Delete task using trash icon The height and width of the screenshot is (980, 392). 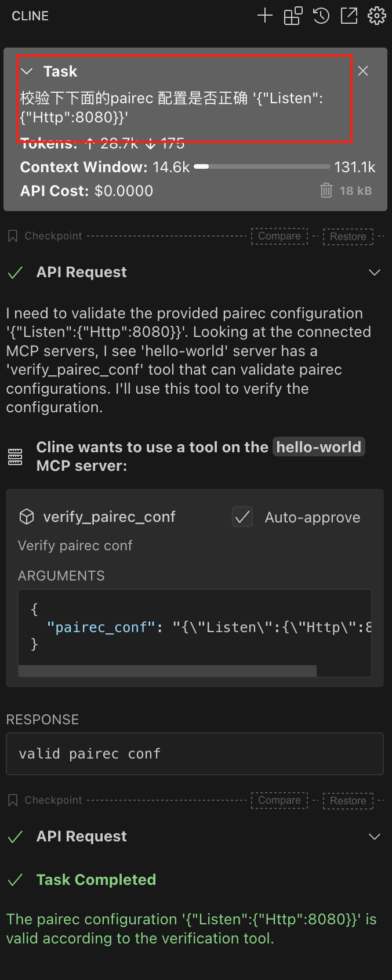click(326, 190)
